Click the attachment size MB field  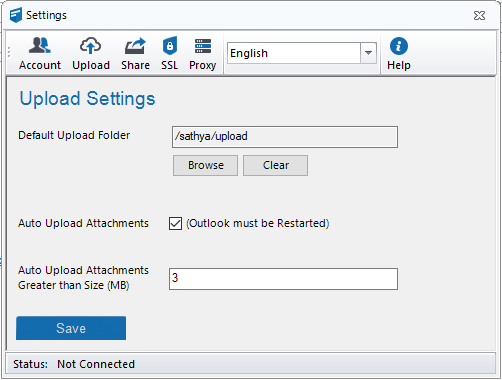point(283,279)
